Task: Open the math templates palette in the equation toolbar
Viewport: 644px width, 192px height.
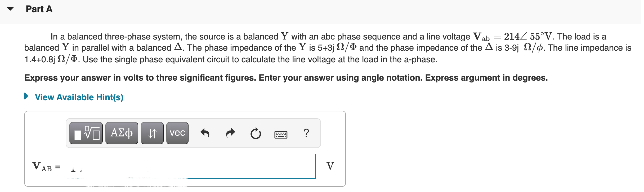Action: pyautogui.click(x=86, y=133)
